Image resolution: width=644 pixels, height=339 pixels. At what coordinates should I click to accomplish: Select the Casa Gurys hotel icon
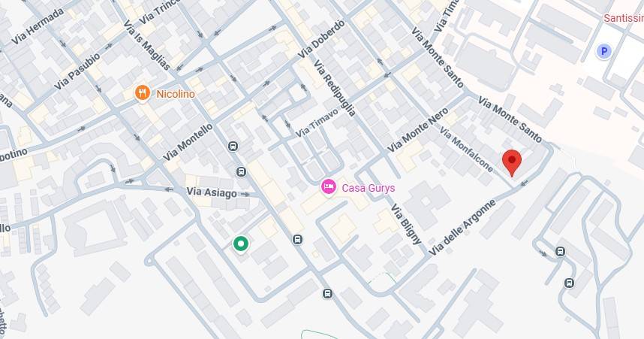[328, 186]
